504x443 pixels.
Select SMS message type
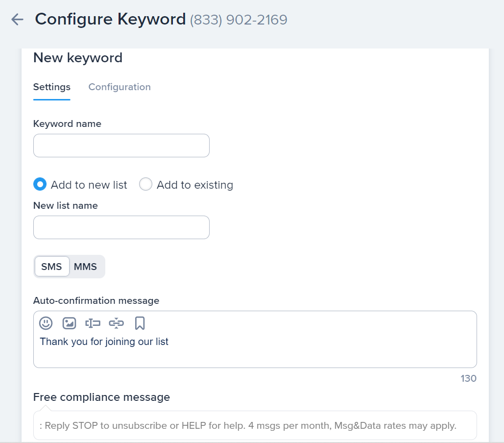click(x=51, y=266)
